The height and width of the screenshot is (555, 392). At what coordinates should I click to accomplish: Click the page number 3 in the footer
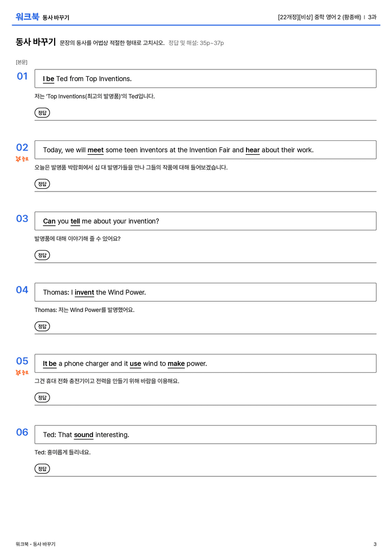pyautogui.click(x=375, y=544)
